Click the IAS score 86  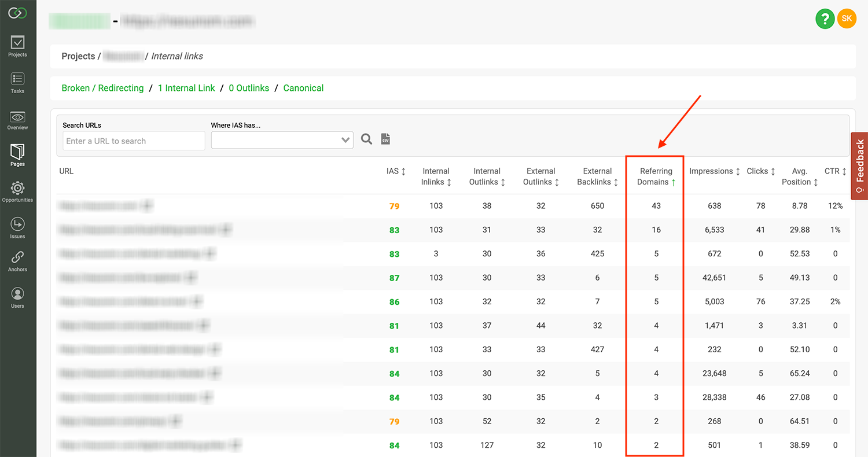click(394, 301)
